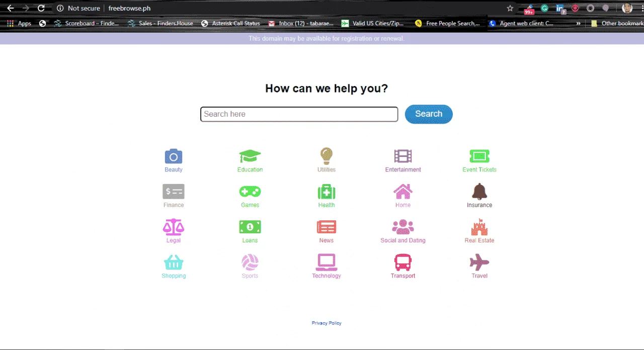Viewport: 644px width, 350px height.
Task: Select the Health medical kit icon
Action: 327,192
